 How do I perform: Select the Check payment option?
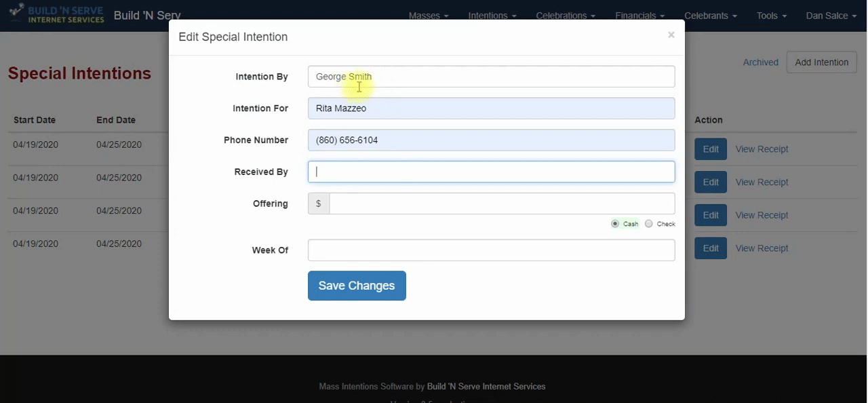[x=649, y=224]
